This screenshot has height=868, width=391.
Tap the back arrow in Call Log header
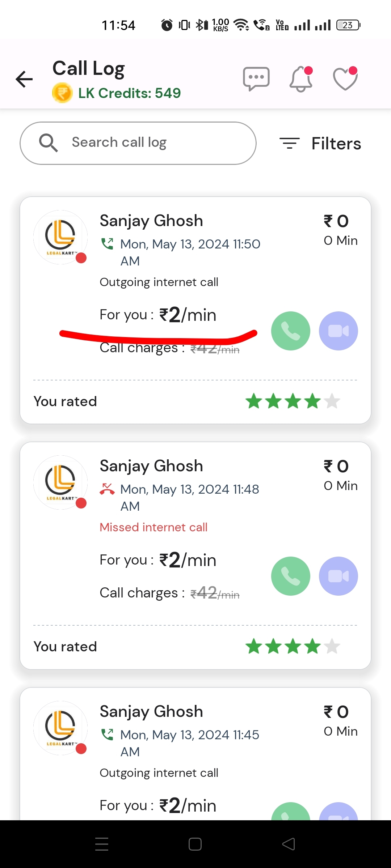24,79
